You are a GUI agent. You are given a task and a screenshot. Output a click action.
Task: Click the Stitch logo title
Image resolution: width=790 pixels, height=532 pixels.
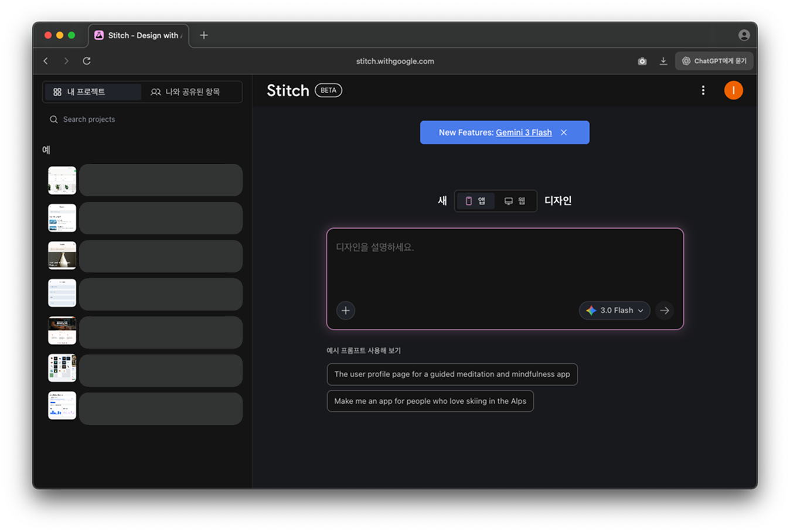(x=288, y=91)
